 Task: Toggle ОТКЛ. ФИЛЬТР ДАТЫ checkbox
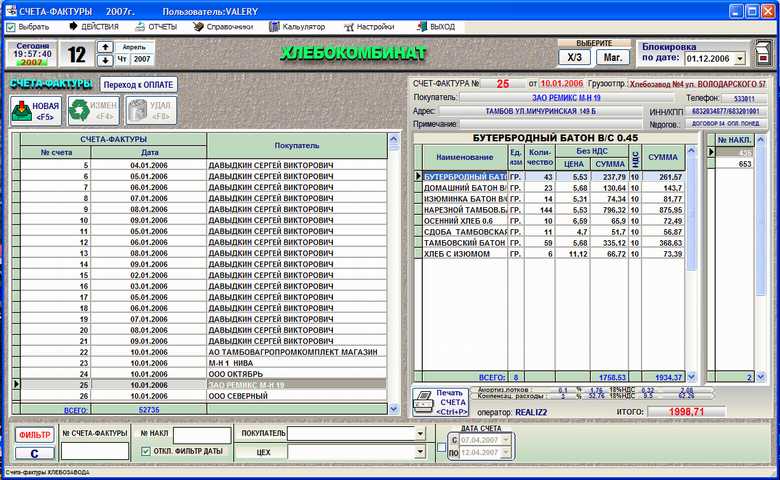click(146, 451)
